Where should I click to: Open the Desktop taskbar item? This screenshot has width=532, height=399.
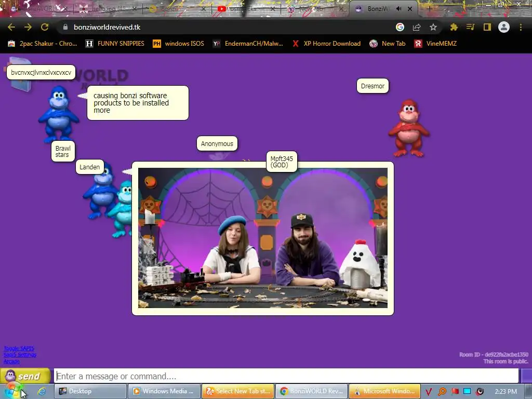click(90, 391)
